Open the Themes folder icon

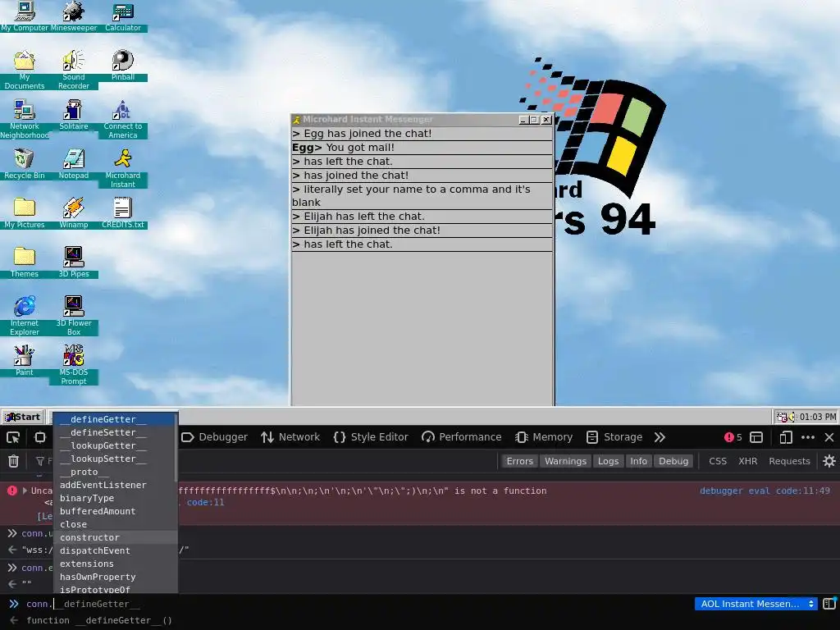click(x=25, y=262)
